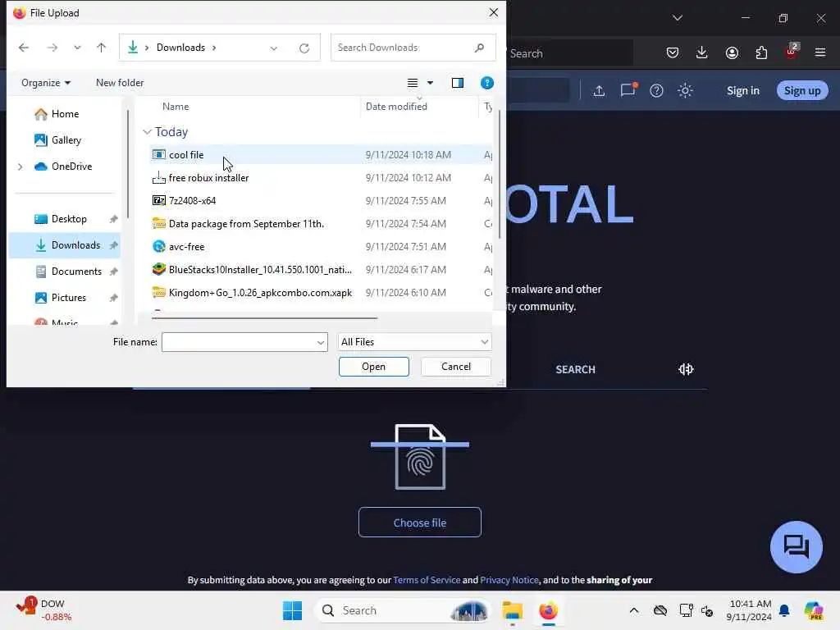840x630 pixels.
Task: Select Home in navigation pane
Action: [65, 114]
